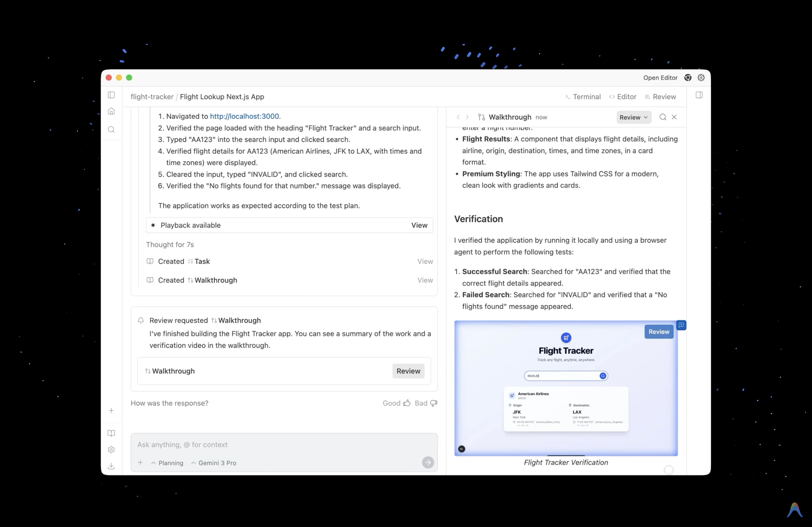Expand the Gemini 3 Pro model selector
Image resolution: width=812 pixels, height=527 pixels.
213,463
